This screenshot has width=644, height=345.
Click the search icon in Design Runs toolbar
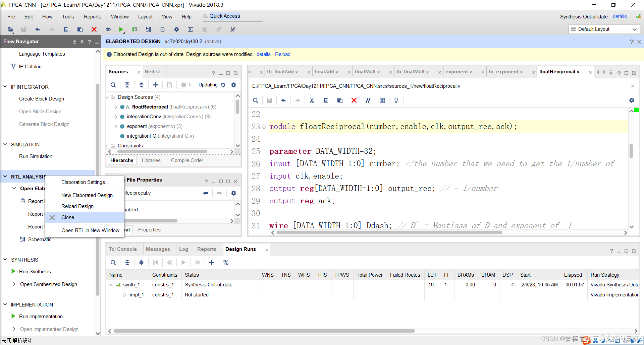pos(113,263)
